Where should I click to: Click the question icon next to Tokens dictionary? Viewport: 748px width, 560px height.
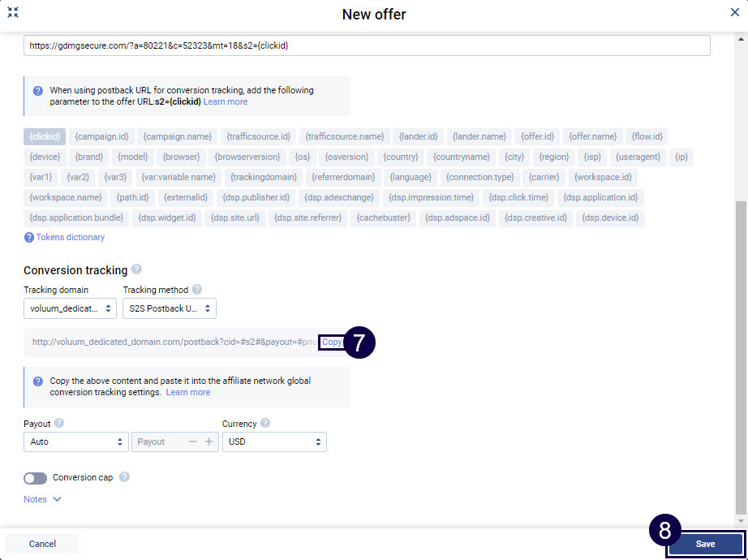click(x=31, y=237)
